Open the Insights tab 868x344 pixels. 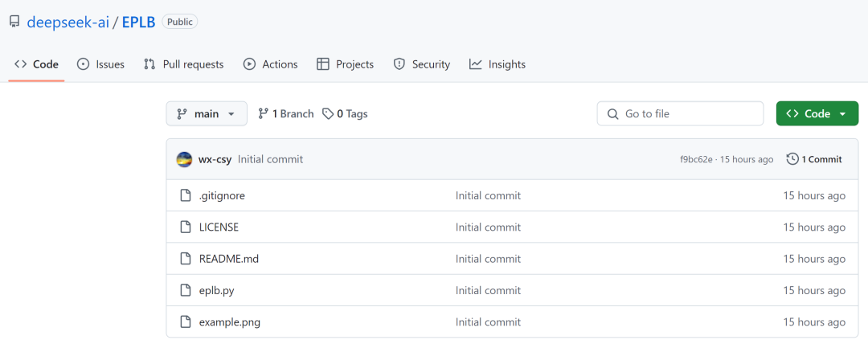tap(497, 64)
